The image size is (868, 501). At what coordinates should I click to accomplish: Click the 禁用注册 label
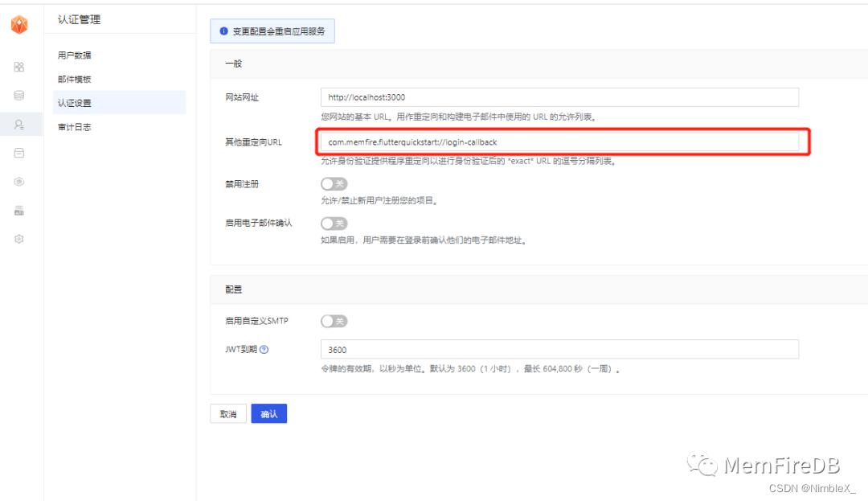242,184
